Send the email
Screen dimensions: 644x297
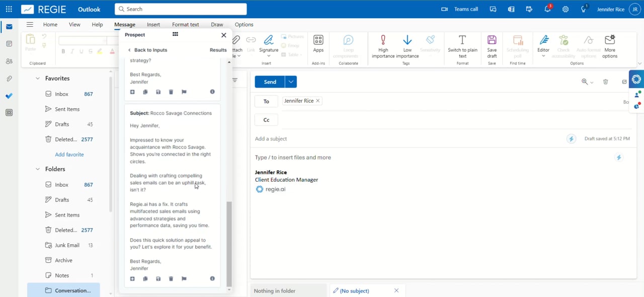click(270, 82)
